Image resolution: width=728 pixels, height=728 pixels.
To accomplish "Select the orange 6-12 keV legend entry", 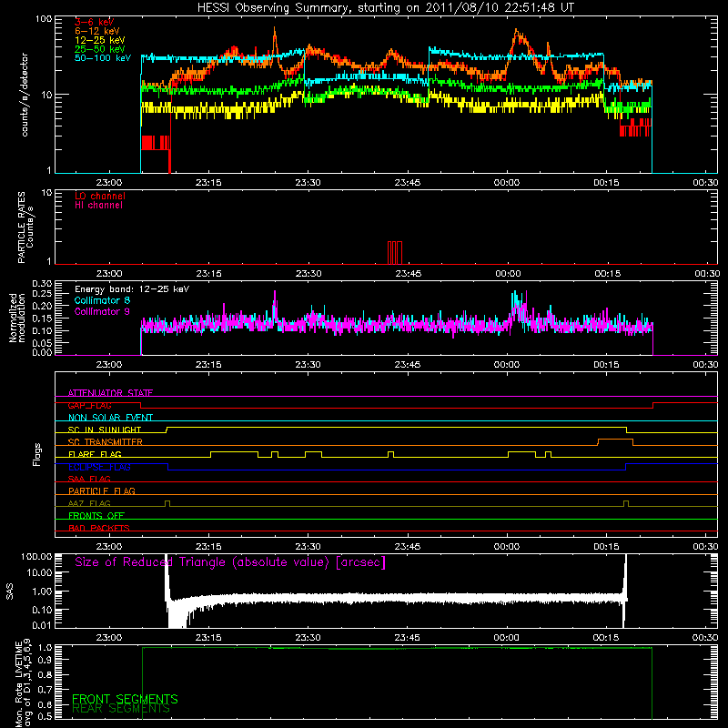I will click(x=97, y=31).
